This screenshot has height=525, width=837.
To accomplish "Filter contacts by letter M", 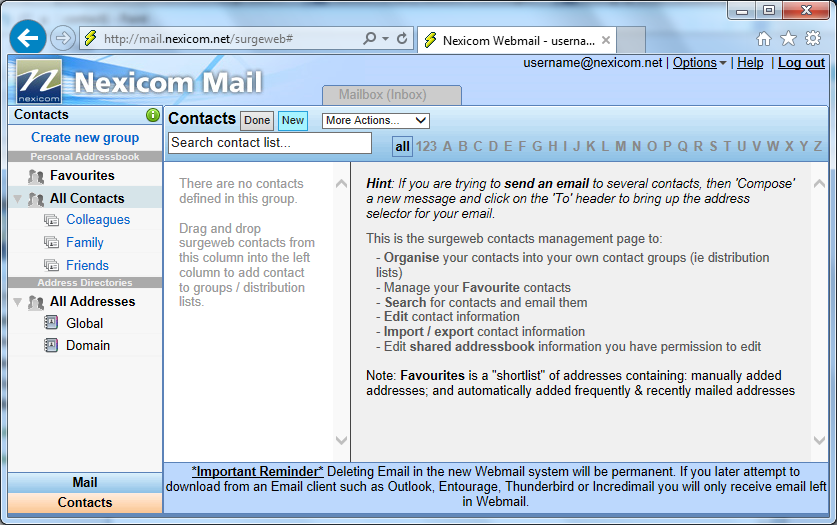I will click(x=620, y=146).
